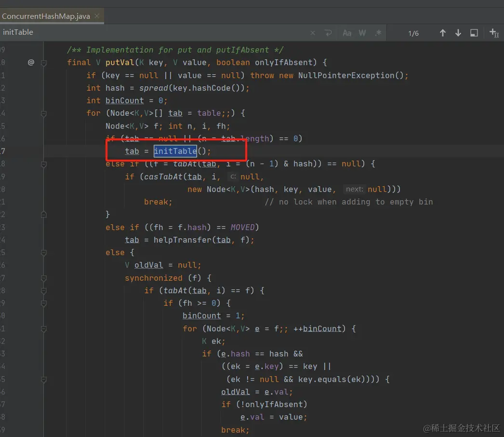Screen dimensions: 504x437
Task: Click the putVal method name
Action: (120, 62)
